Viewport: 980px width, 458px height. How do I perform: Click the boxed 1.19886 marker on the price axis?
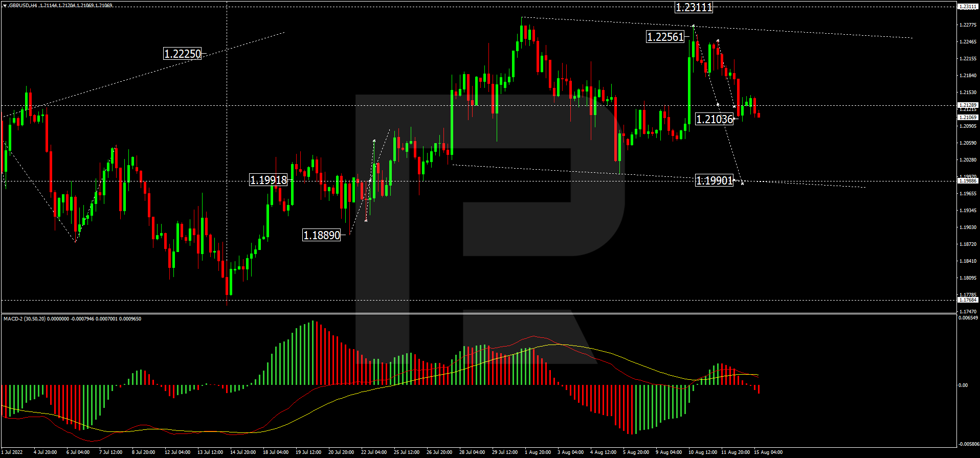pyautogui.click(x=968, y=181)
